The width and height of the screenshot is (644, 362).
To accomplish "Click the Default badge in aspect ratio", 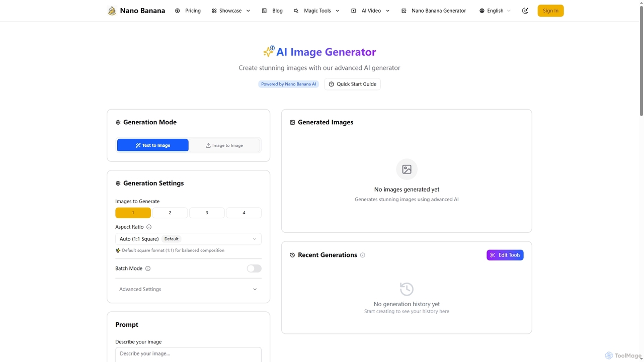I will pyautogui.click(x=172, y=239).
